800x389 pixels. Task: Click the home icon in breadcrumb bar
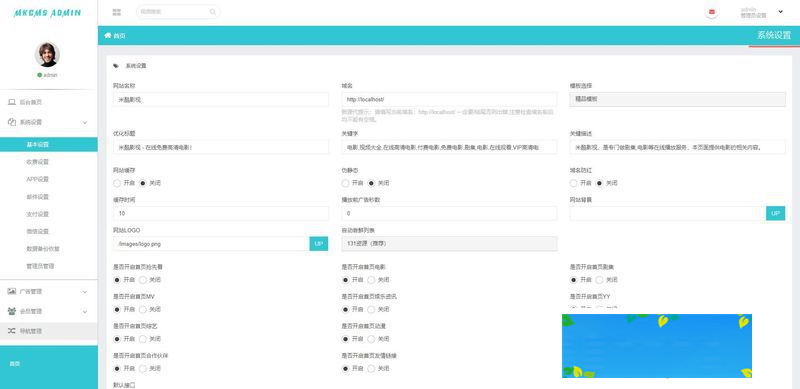pyautogui.click(x=108, y=35)
